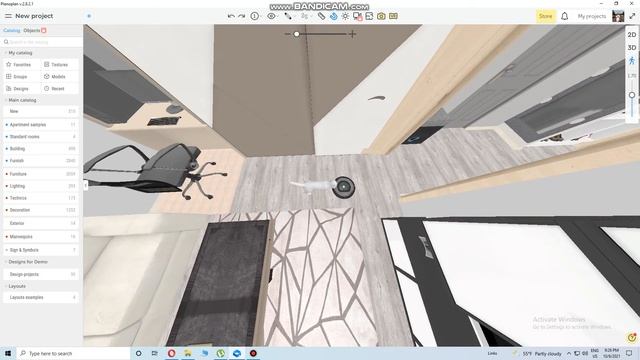This screenshot has height=360, width=640.
Task: Open notifications bell icon
Action: [564, 16]
